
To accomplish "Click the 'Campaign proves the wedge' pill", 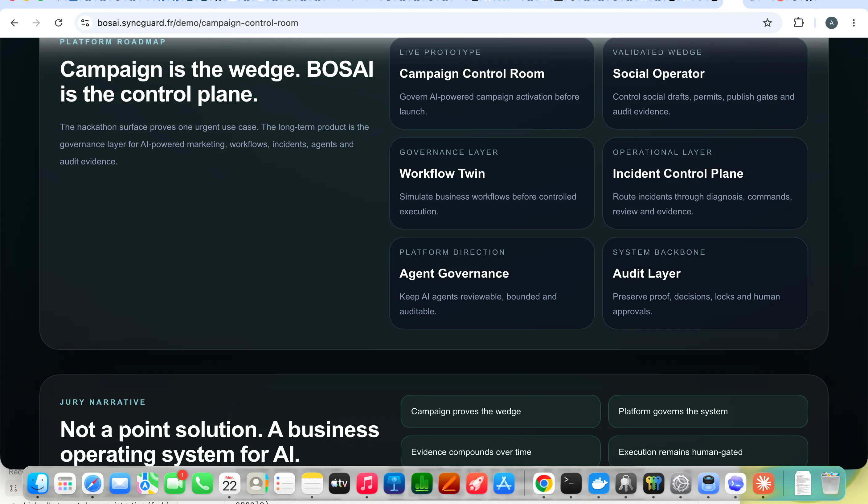I will click(x=501, y=411).
